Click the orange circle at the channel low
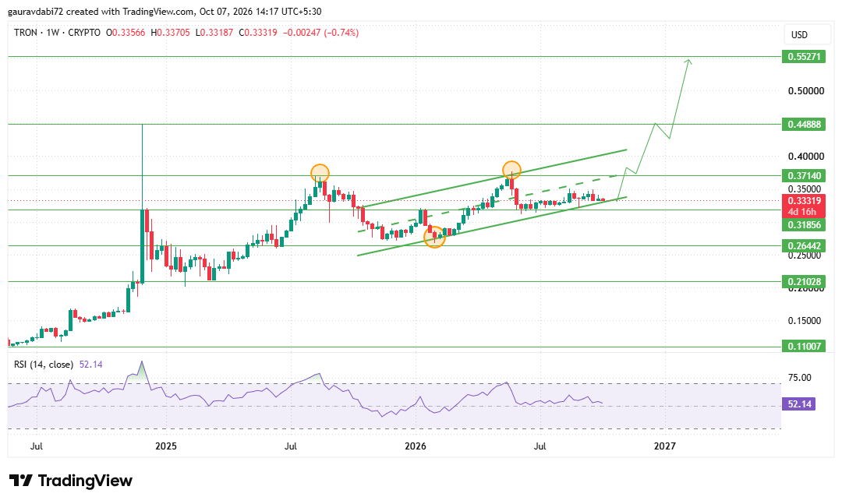The image size is (842, 504). tap(435, 238)
